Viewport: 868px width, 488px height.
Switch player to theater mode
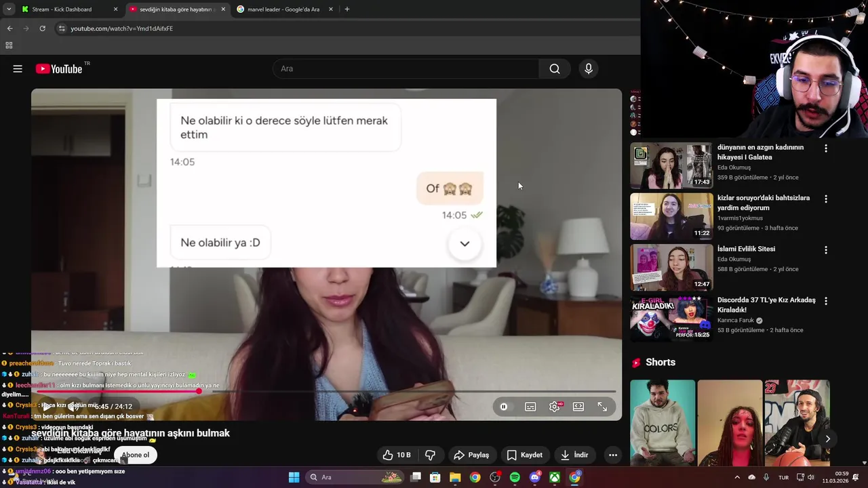click(x=578, y=407)
